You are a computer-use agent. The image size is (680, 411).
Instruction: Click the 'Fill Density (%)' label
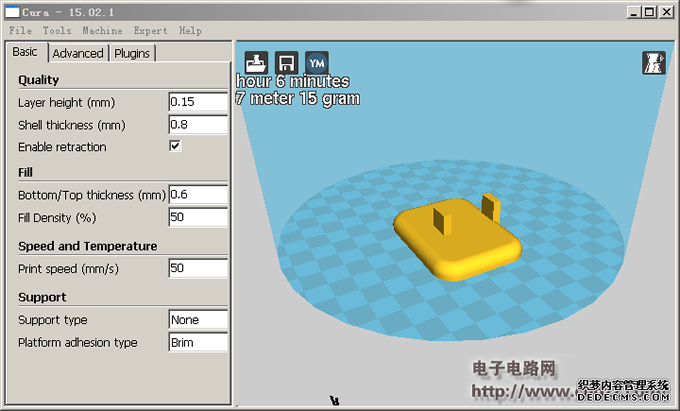coord(57,218)
